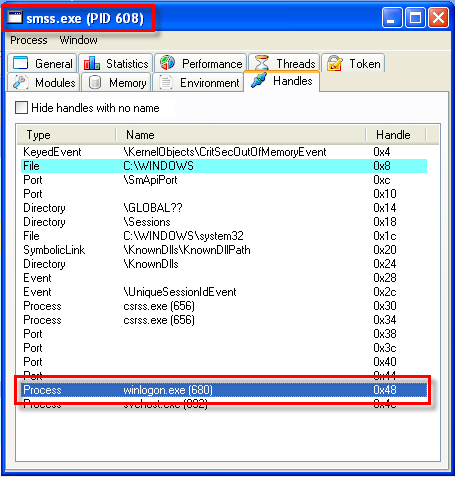Image resolution: width=455 pixels, height=477 pixels.
Task: Select the \SmApiPort port handle row
Action: coord(224,180)
